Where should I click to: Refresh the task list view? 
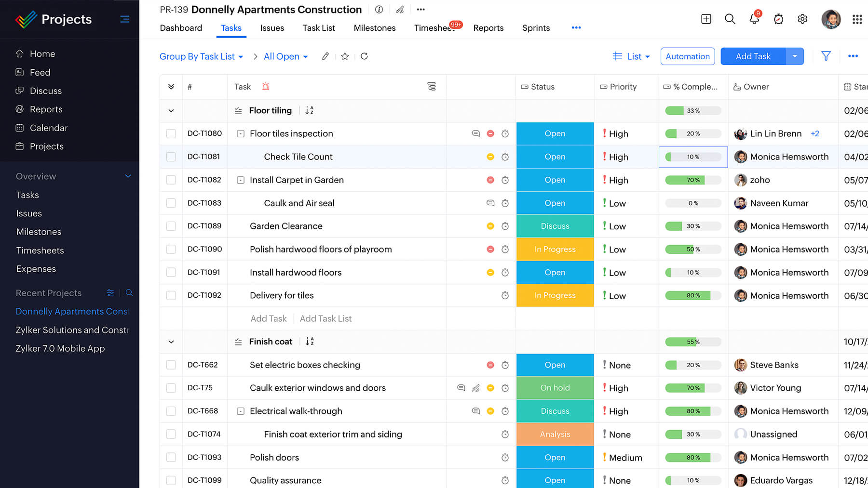tap(364, 56)
